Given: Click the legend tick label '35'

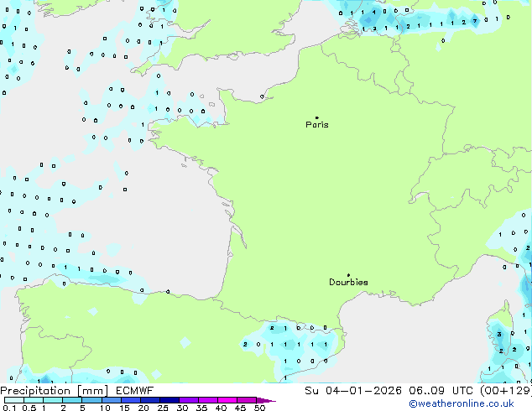Looking at the screenshot, I should [201, 408].
